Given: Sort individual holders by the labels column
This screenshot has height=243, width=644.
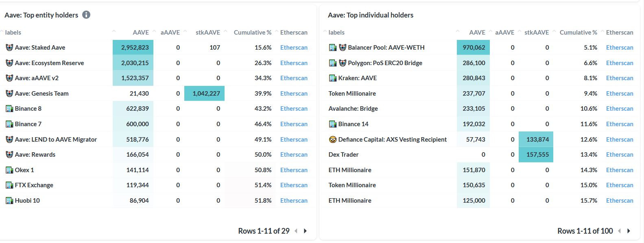Looking at the screenshot, I should (336, 32).
